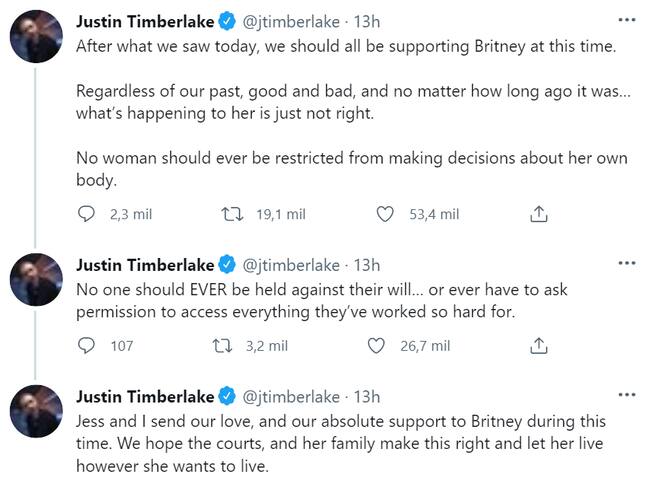Open more options on the first tweet
The image size is (650, 487).
tap(626, 19)
